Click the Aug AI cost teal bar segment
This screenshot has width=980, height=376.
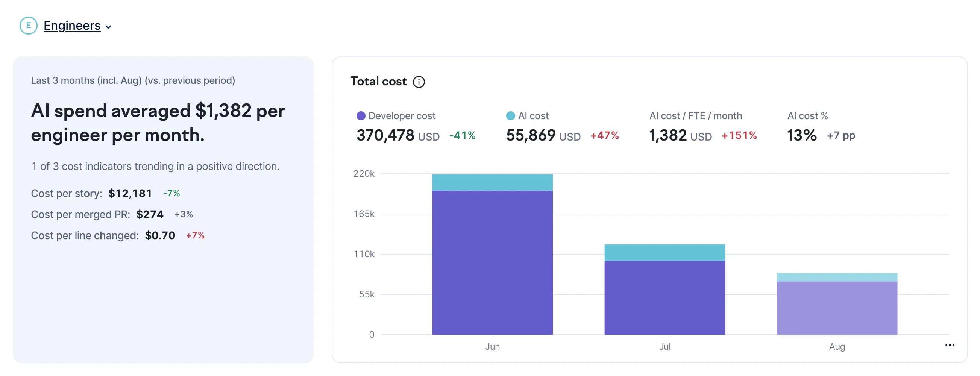click(837, 277)
